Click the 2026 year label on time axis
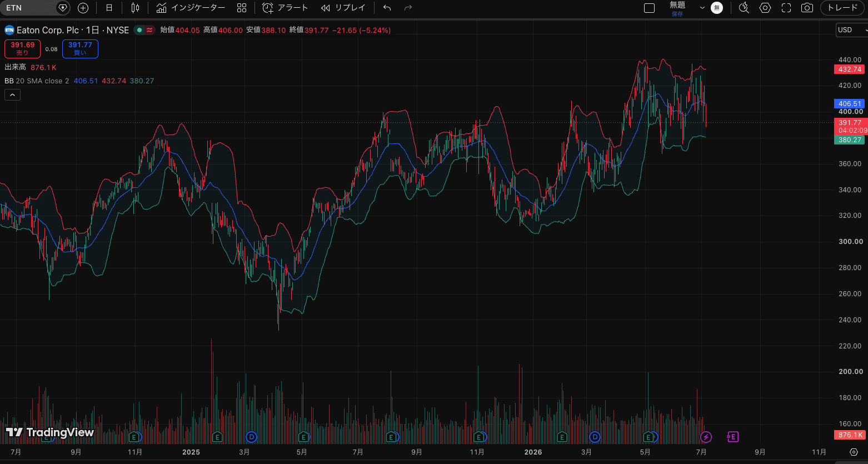Screen dimensions: 868x464 coord(533,452)
